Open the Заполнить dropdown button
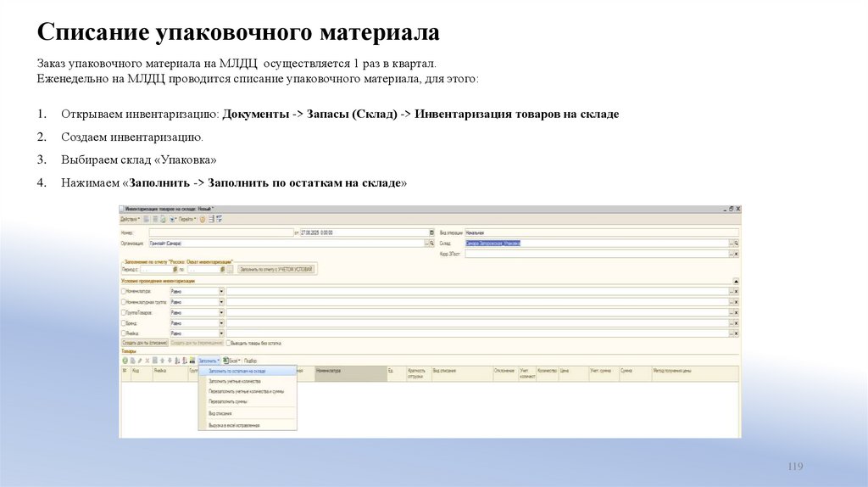 coord(209,361)
